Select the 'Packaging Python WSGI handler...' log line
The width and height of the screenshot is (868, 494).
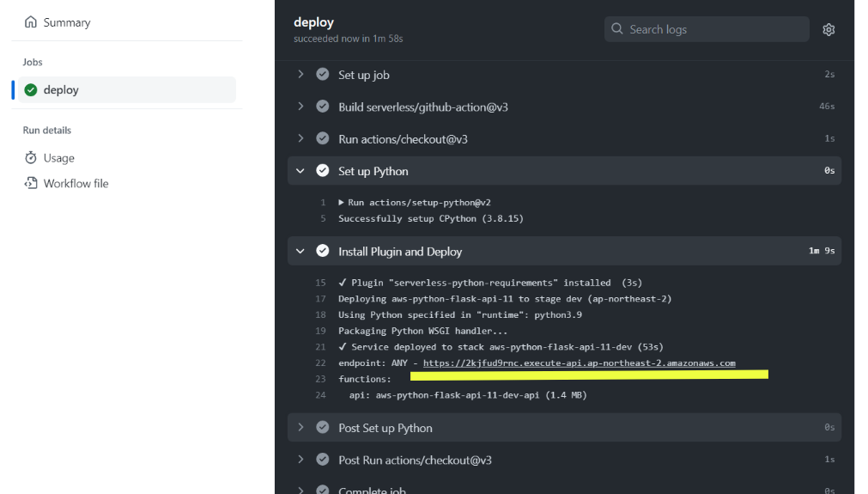422,331
